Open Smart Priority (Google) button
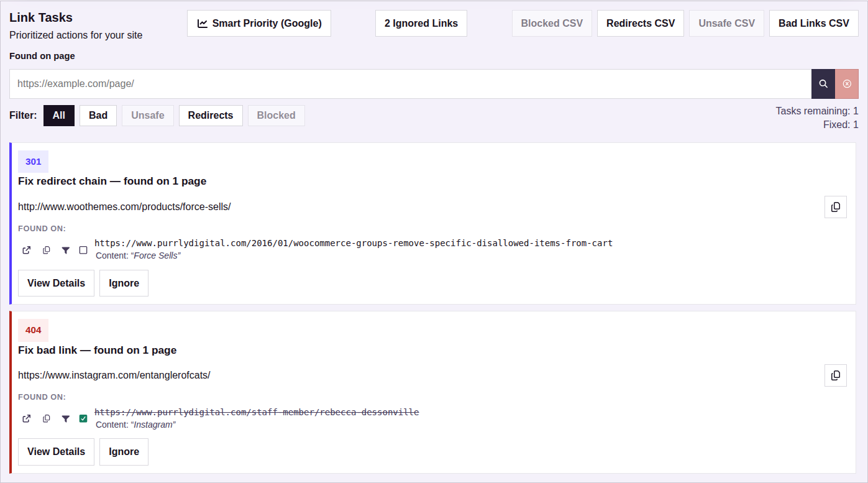 click(x=259, y=24)
